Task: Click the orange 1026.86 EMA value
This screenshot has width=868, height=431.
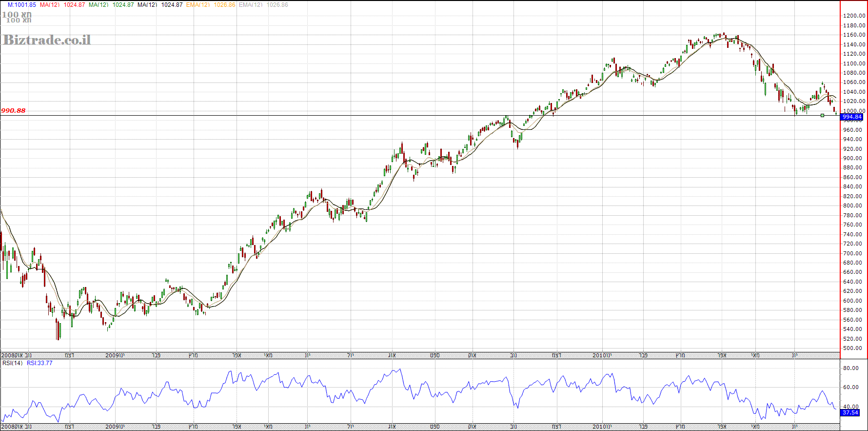Action: pyautogui.click(x=224, y=5)
